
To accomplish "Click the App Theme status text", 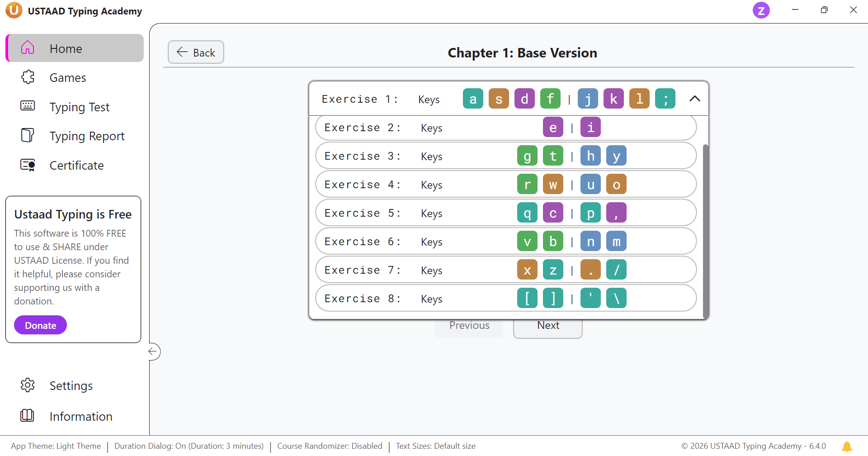I will point(56,446).
